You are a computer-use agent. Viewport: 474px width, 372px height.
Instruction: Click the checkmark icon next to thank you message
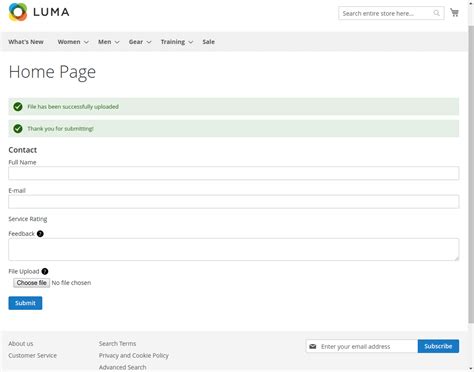[18, 129]
